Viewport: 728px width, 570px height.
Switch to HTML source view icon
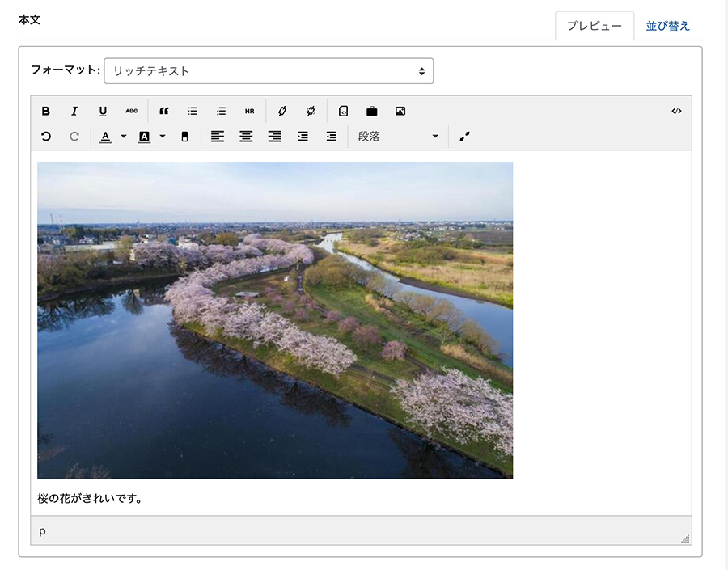[676, 111]
